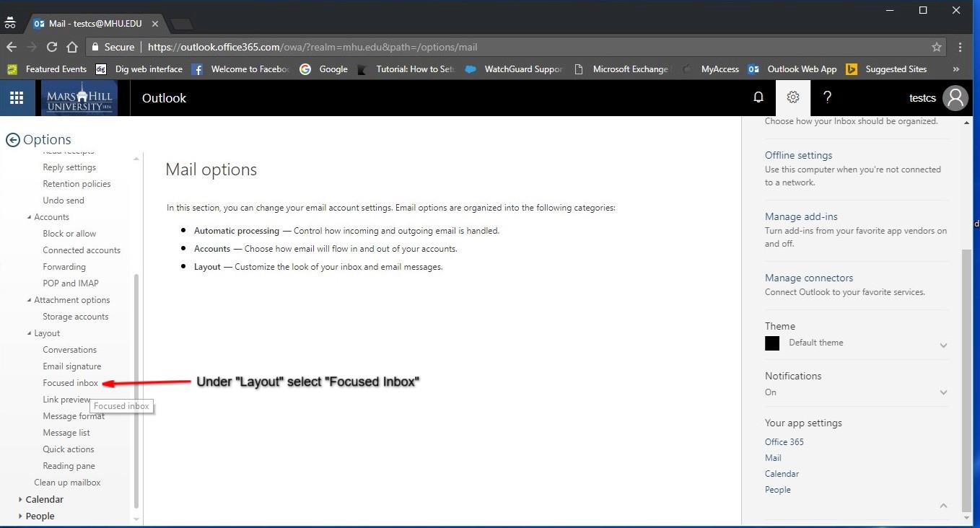Open the Tutorial: How to Set bookmark

point(406,69)
